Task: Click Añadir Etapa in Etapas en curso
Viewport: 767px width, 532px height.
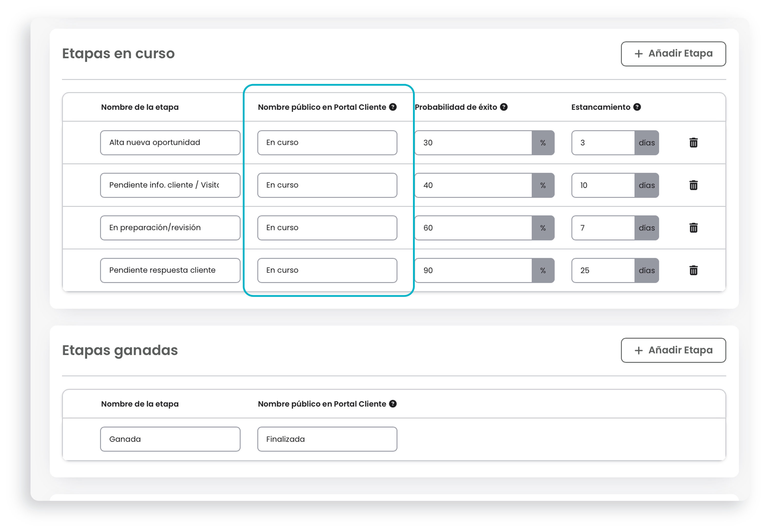Action: pyautogui.click(x=673, y=54)
